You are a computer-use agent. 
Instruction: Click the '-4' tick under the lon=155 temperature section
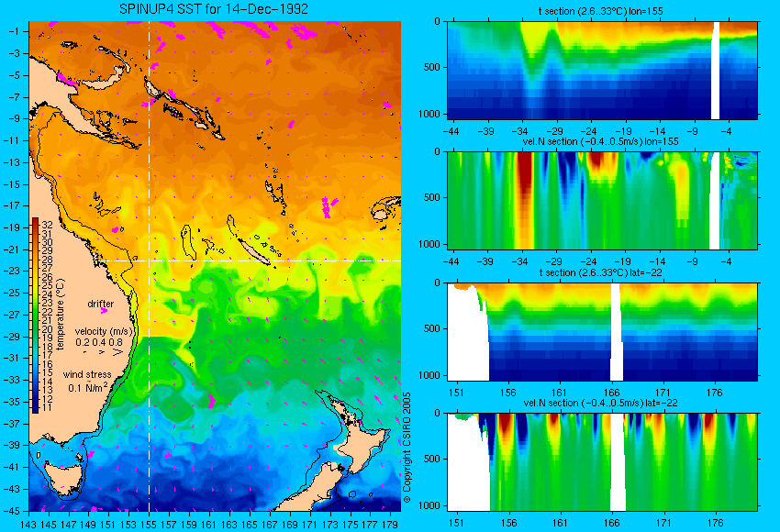[726, 131]
